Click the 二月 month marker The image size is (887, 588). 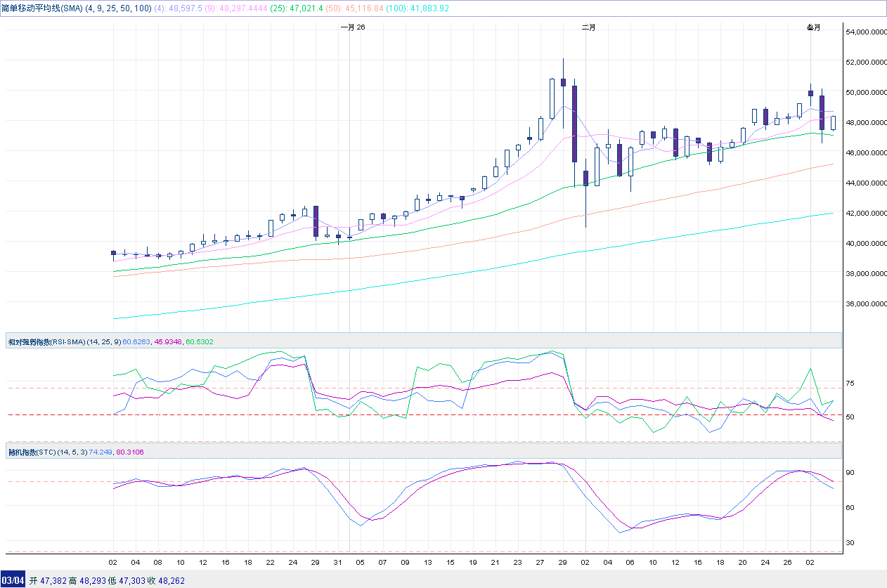[x=588, y=27]
